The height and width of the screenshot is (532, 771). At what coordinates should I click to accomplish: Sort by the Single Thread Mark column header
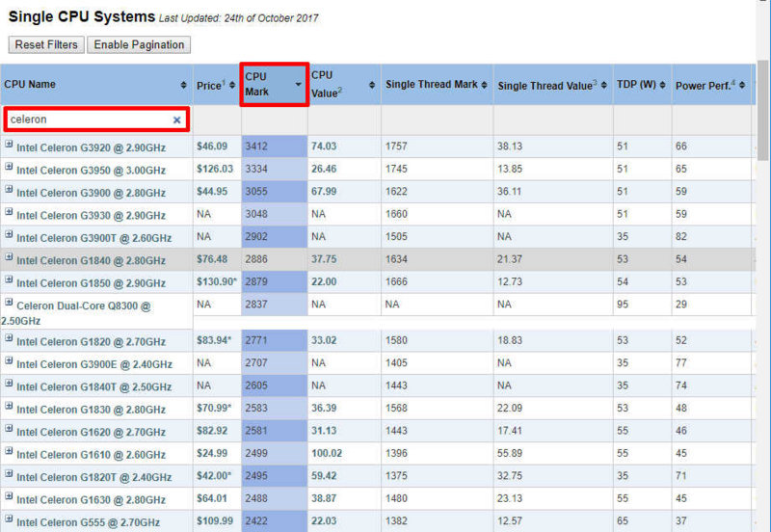(x=437, y=85)
